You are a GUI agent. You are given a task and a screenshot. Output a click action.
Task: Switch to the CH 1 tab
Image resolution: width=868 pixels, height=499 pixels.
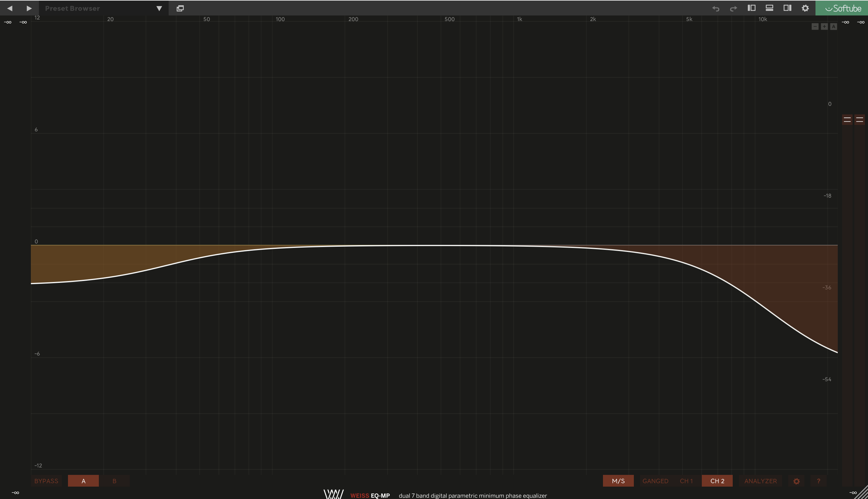686,481
